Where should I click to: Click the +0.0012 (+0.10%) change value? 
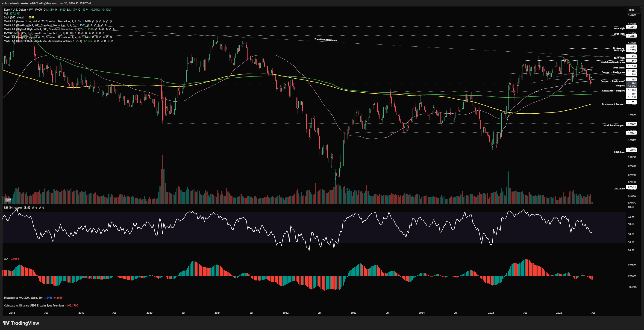point(100,9)
